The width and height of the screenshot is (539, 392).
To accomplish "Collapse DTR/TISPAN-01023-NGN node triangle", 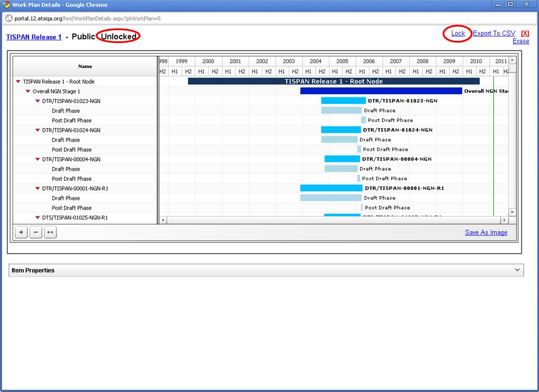I will tap(38, 101).
